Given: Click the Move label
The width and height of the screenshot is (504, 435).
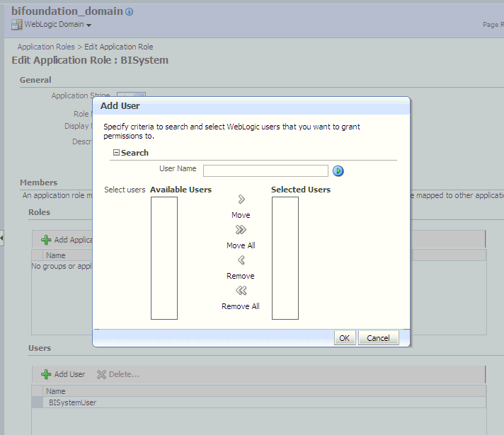Looking at the screenshot, I should tap(241, 215).
